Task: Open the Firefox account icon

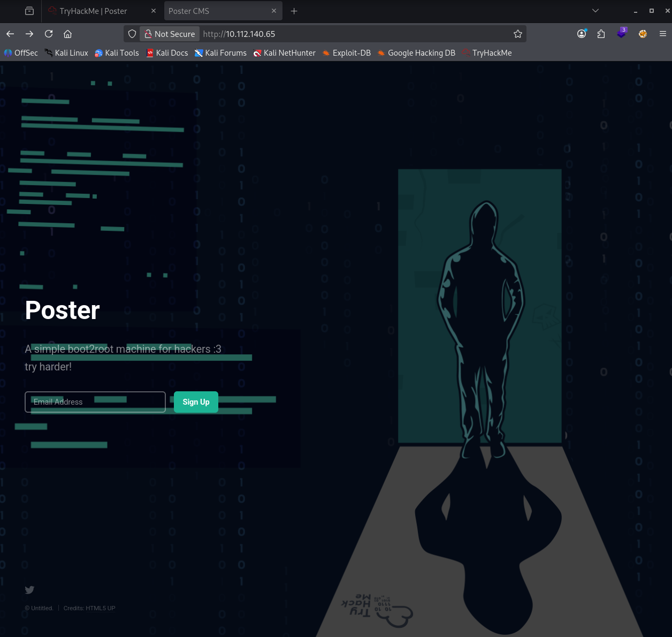Action: pyautogui.click(x=582, y=34)
